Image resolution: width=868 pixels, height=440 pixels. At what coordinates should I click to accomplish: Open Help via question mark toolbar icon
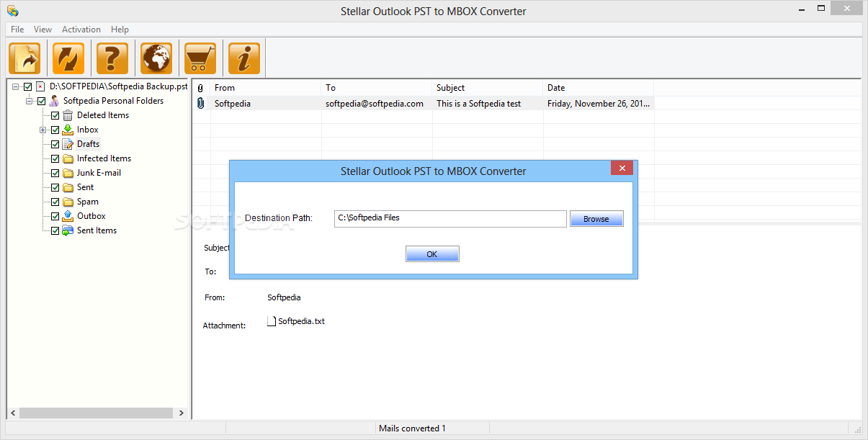tap(112, 58)
